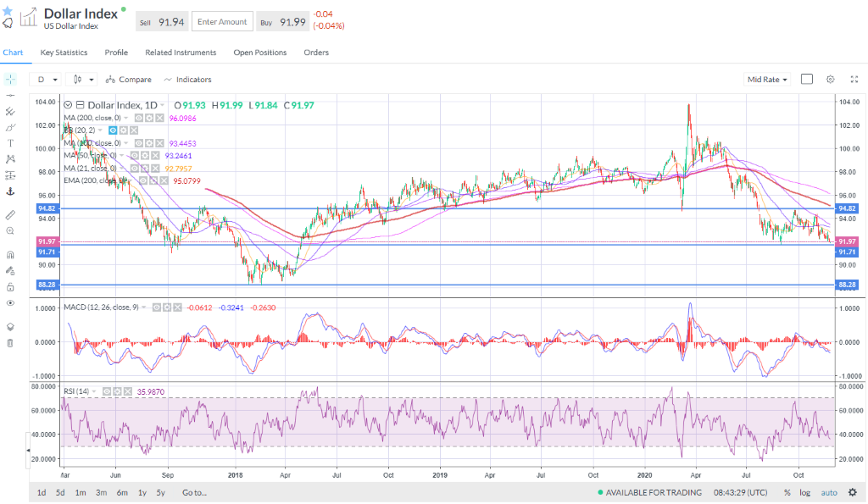868x504 pixels.
Task: Expand the MA (200, close, 0) arrow
Action: [126, 118]
